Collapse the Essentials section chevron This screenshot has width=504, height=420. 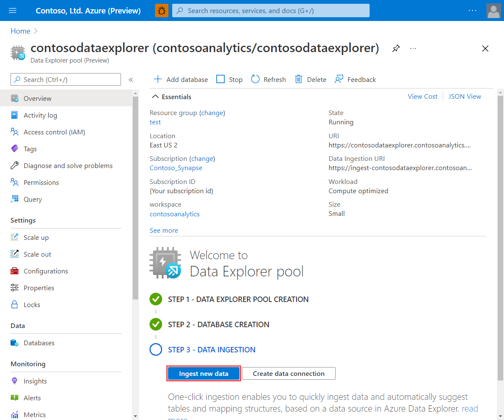click(155, 97)
